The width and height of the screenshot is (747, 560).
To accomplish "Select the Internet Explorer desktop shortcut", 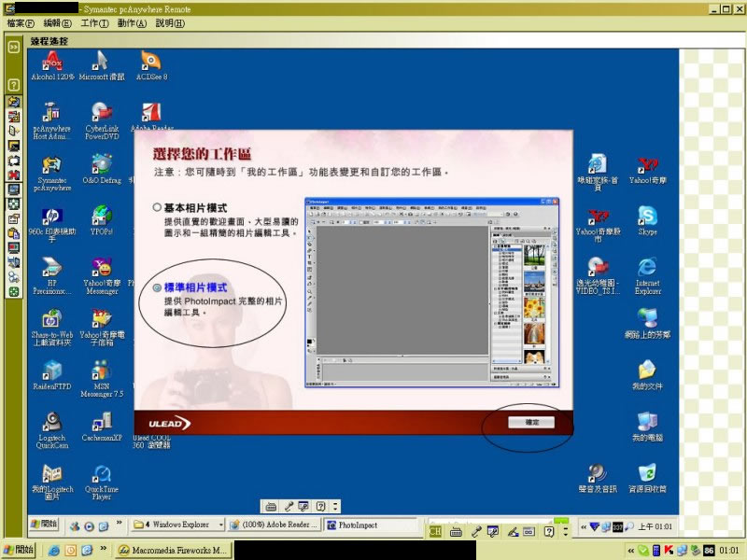I will (647, 275).
